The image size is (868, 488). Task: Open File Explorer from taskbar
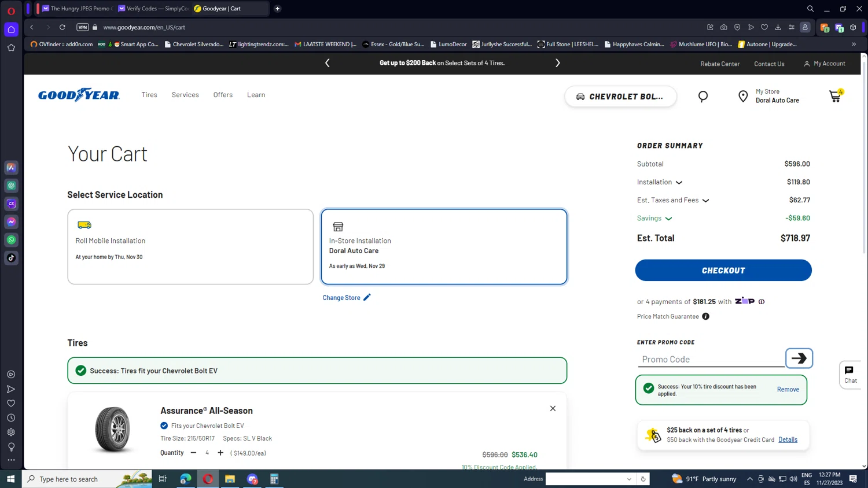230,479
